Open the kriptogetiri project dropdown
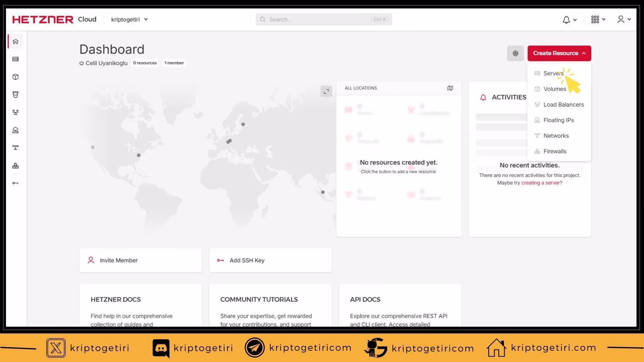Screen dimensions: 644x362 pyautogui.click(x=130, y=19)
